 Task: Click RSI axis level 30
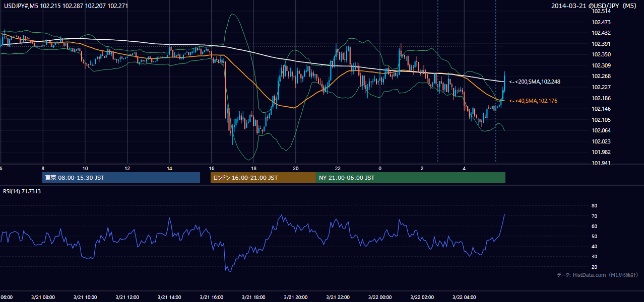coord(594,257)
